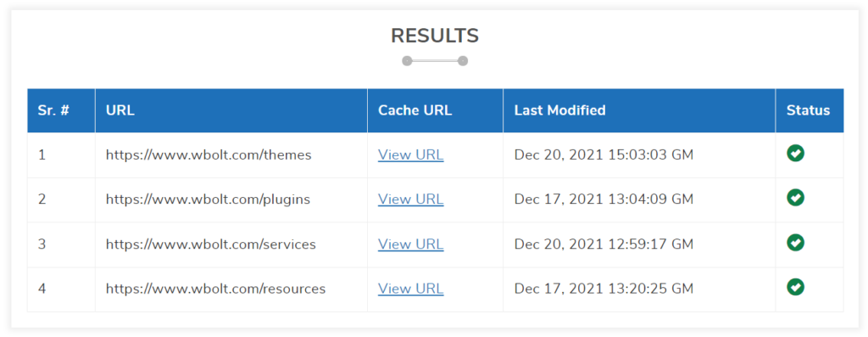
Task: Click the wbolt.com/resources URL text
Action: pyautogui.click(x=216, y=289)
